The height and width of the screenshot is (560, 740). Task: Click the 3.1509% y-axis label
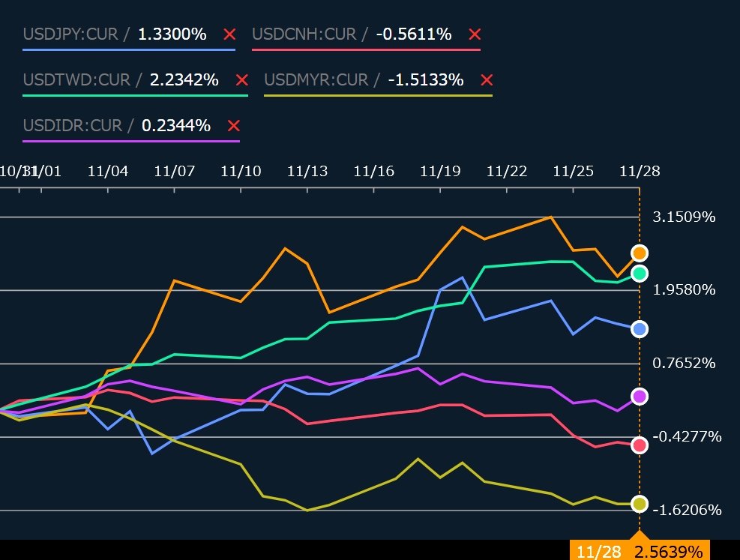click(x=684, y=217)
